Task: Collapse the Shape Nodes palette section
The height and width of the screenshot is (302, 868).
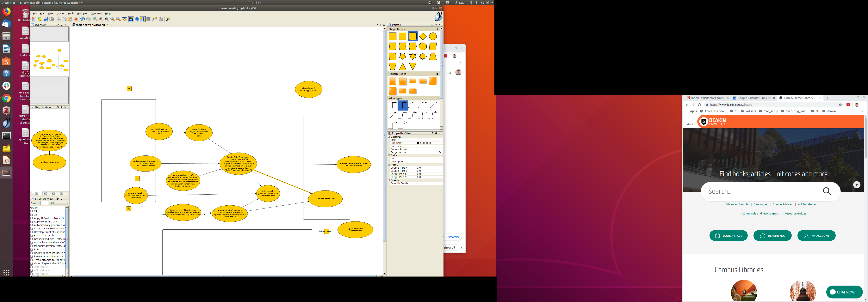Action: pos(437,29)
